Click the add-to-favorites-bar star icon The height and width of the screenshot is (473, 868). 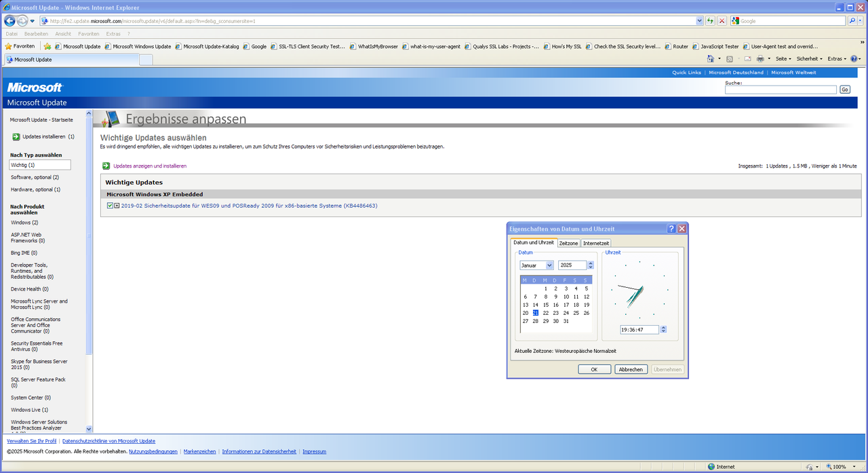(47, 46)
